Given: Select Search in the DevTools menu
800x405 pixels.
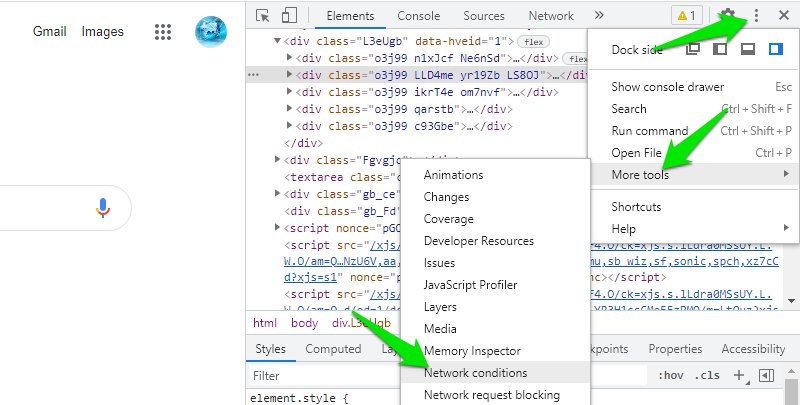Looking at the screenshot, I should click(x=693, y=109).
